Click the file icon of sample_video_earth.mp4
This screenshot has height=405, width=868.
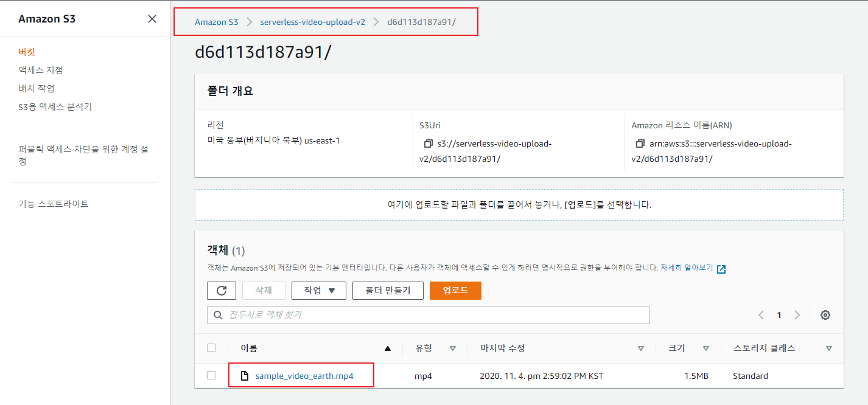tap(245, 376)
